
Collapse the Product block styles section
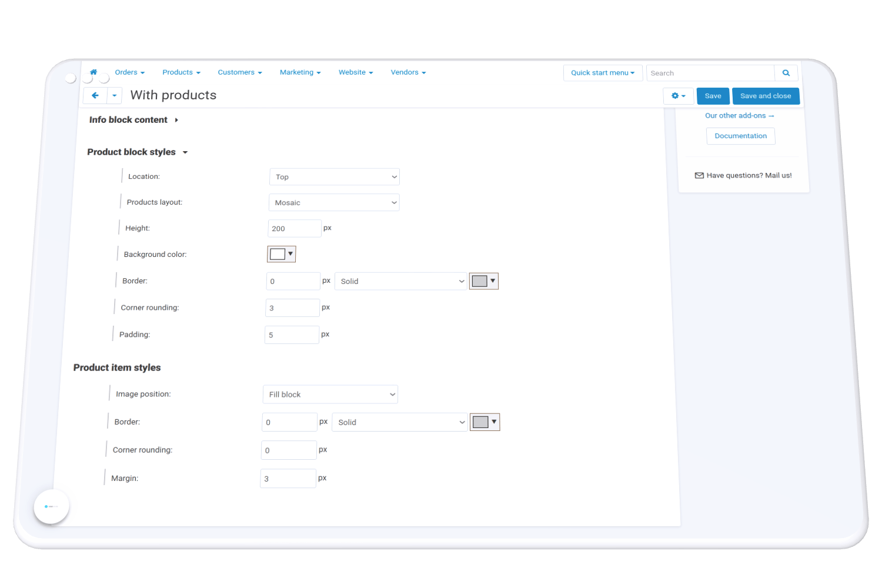pos(138,152)
